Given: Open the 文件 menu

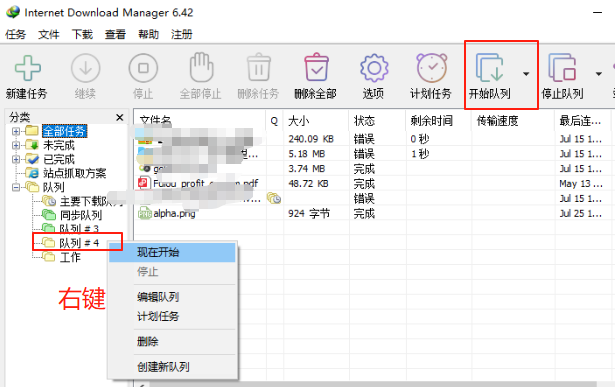Looking at the screenshot, I should 49,35.
